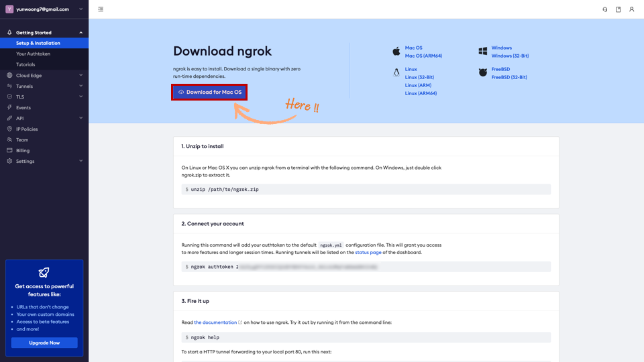Open the documentation book icon in header
Screen dimensions: 644x362
[618, 9]
